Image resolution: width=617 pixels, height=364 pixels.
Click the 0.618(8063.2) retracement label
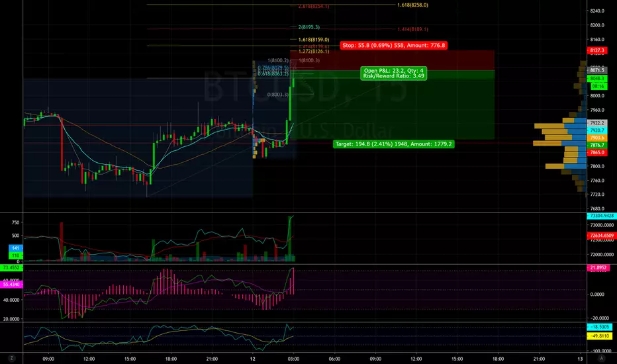pos(273,73)
